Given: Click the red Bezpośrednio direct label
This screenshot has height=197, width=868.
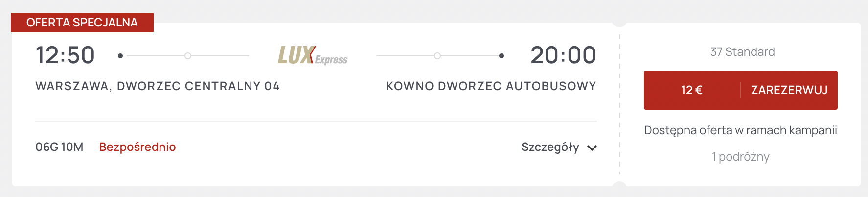Looking at the screenshot, I should pyautogui.click(x=137, y=147).
